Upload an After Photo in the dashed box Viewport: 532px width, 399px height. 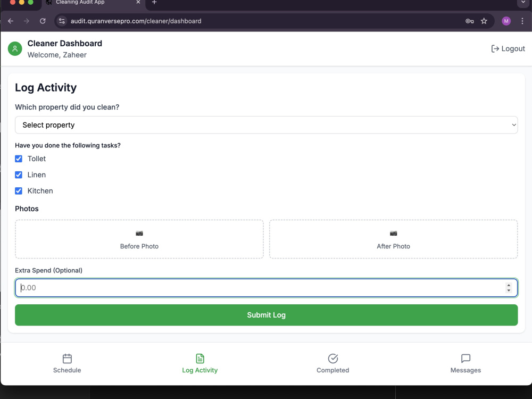point(394,239)
